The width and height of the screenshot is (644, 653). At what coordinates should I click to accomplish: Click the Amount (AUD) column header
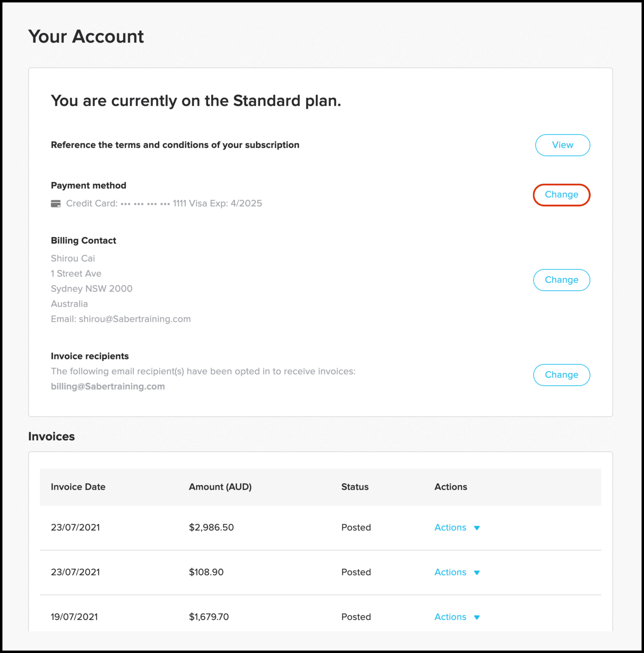click(220, 487)
